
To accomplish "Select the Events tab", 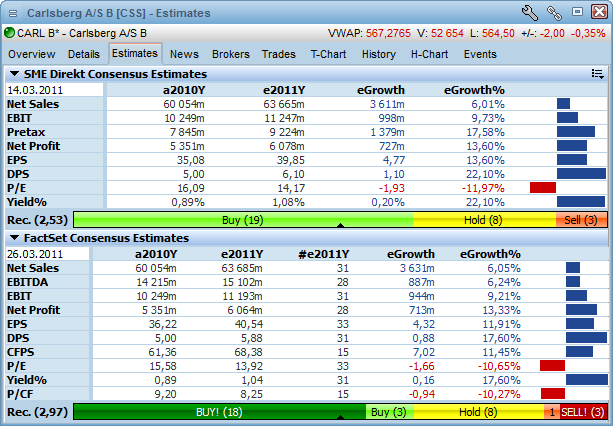I will click(x=480, y=54).
